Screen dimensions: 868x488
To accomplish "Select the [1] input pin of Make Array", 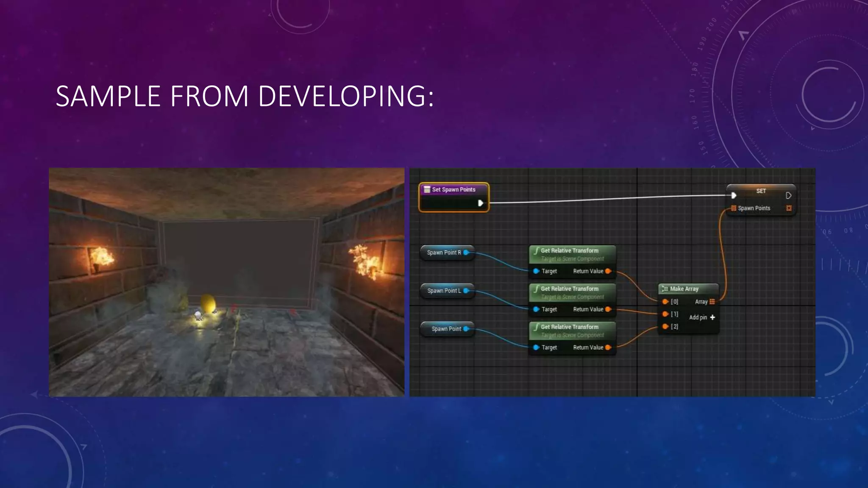I will [x=665, y=314].
